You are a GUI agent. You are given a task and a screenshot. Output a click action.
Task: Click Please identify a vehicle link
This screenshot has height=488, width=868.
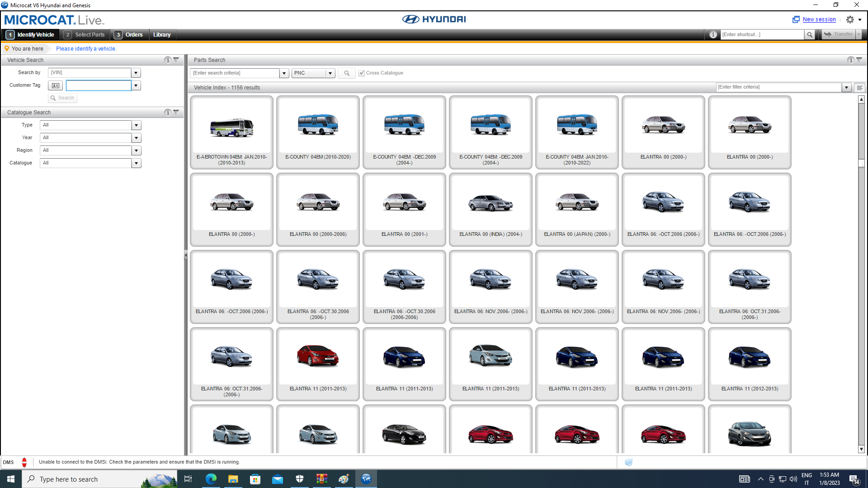tap(86, 49)
